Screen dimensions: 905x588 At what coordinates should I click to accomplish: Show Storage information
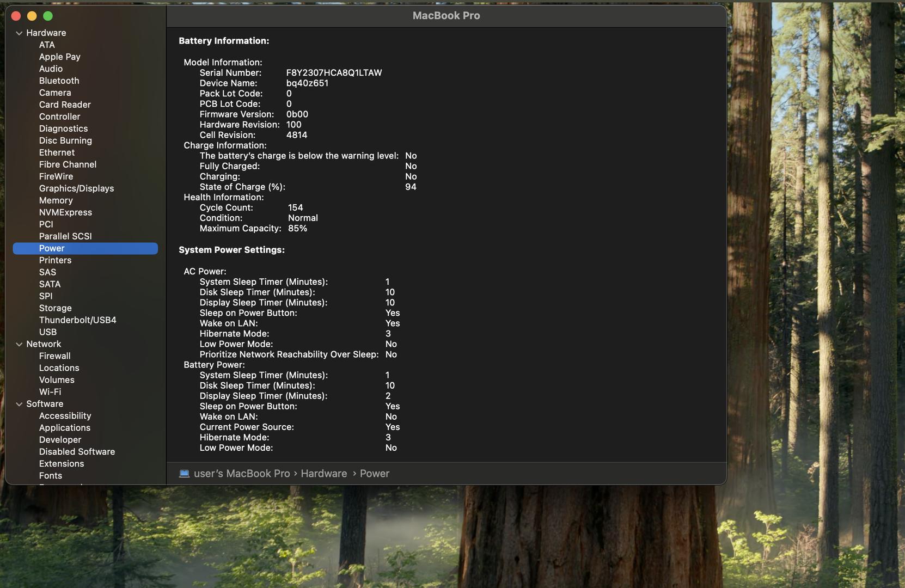coord(55,308)
